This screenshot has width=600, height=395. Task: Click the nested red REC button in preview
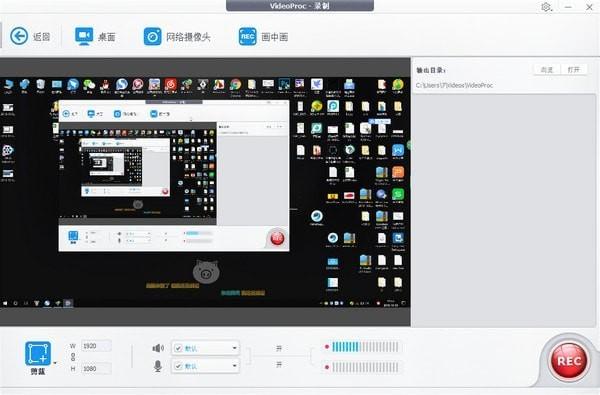pyautogui.click(x=277, y=238)
